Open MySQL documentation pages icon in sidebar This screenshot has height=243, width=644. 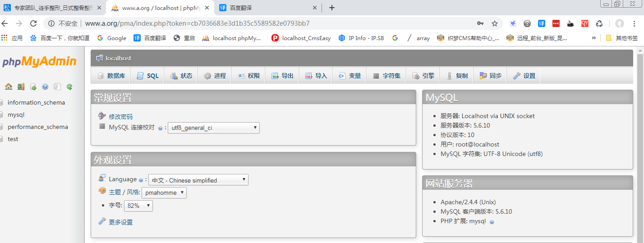[57, 87]
